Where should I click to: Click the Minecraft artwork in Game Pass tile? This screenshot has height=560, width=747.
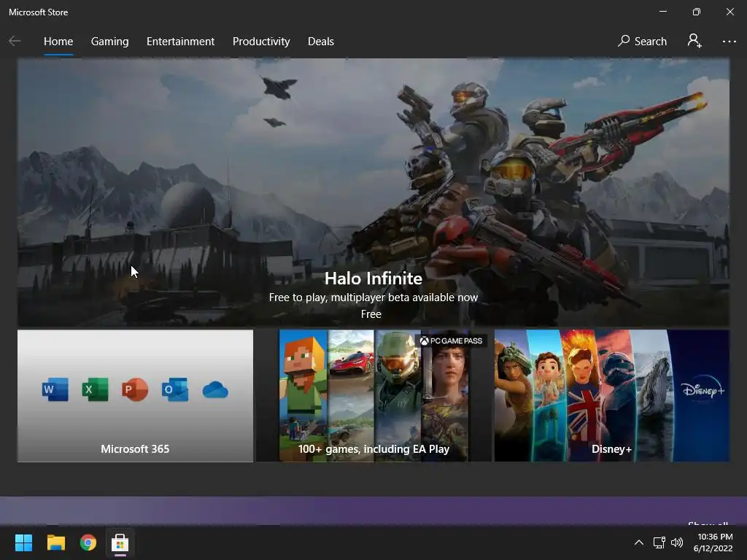coord(303,396)
